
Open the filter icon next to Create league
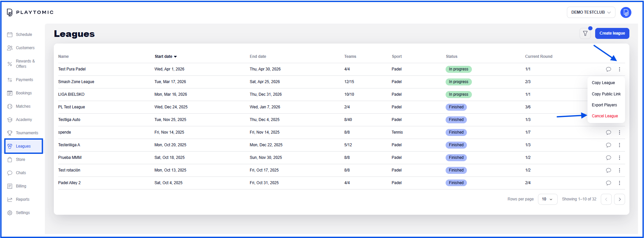point(585,33)
